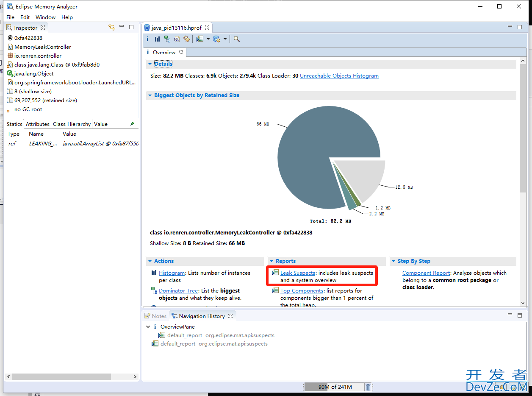Click the editor's vertical scrollbar
Image resolution: width=532 pixels, height=396 pixels.
tap(523, 128)
